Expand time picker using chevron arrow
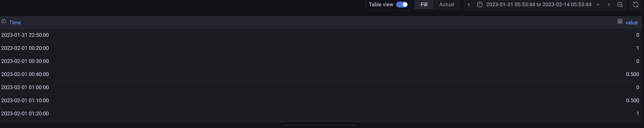This screenshot has width=644, height=128. click(x=598, y=5)
